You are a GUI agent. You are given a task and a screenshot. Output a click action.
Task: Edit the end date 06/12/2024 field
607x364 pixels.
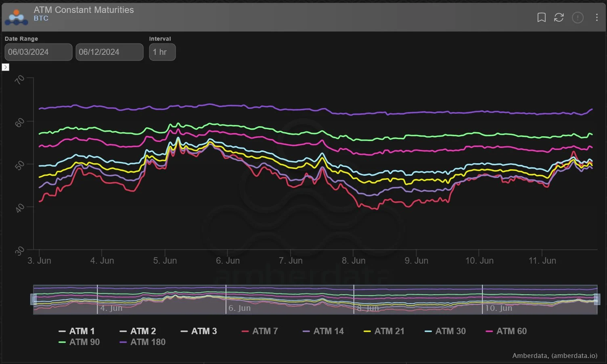[109, 52]
